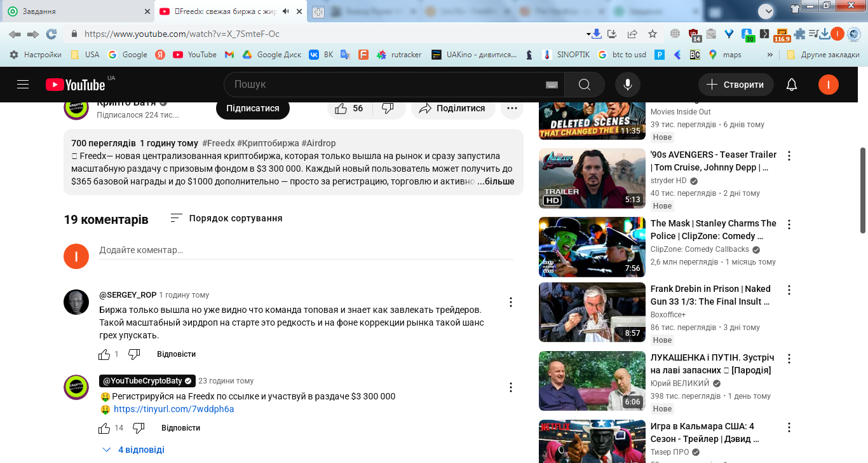The image size is (868, 463).
Task: Open uBlock extension with badge 14
Action: (x=695, y=34)
